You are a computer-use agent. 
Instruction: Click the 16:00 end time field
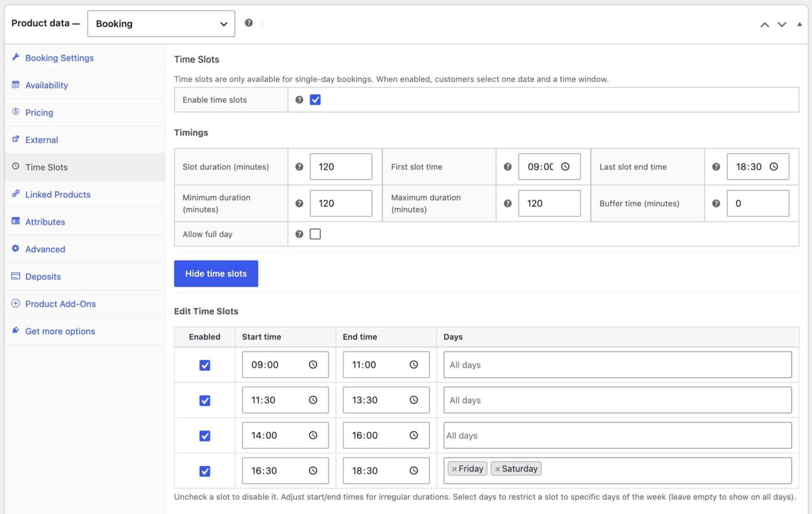[386, 436]
